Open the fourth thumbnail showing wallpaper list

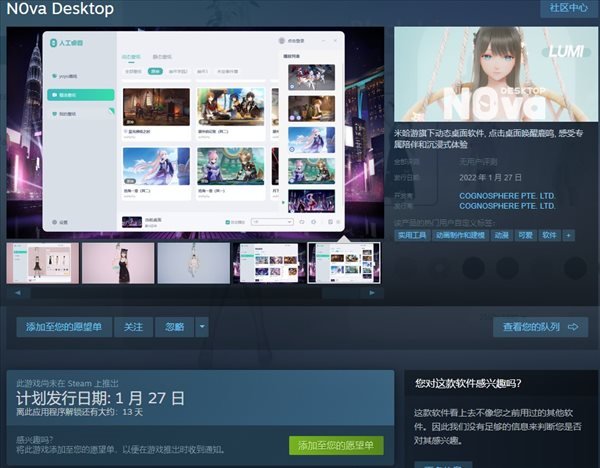point(269,263)
